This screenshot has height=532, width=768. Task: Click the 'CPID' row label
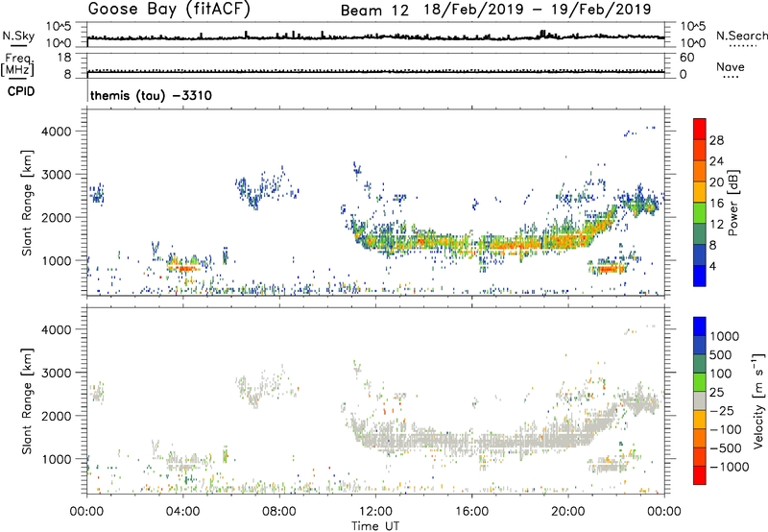(x=21, y=91)
